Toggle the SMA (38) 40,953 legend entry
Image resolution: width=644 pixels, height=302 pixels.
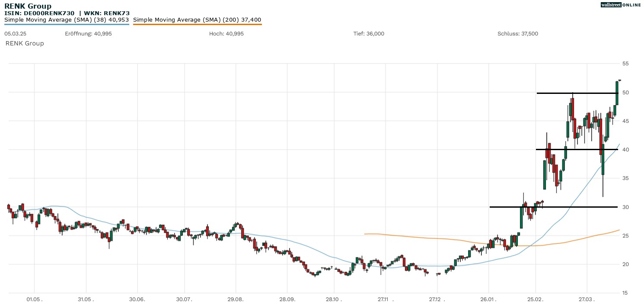pyautogui.click(x=67, y=20)
